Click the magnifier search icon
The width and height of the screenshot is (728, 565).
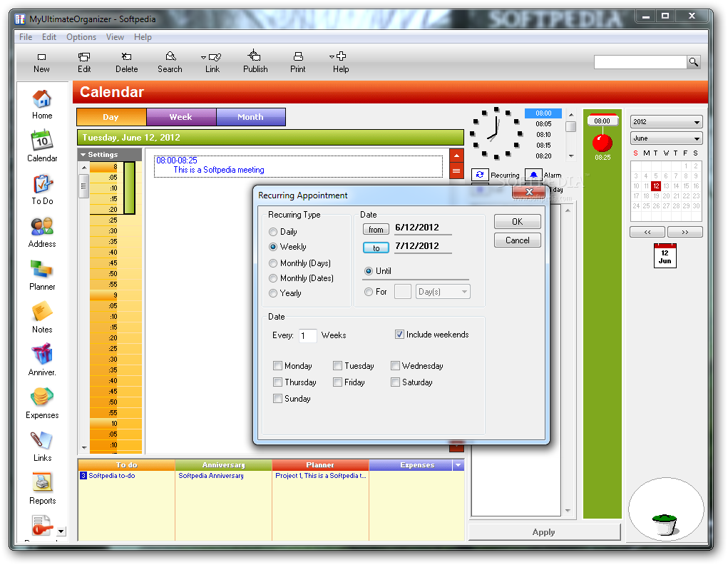click(x=694, y=62)
